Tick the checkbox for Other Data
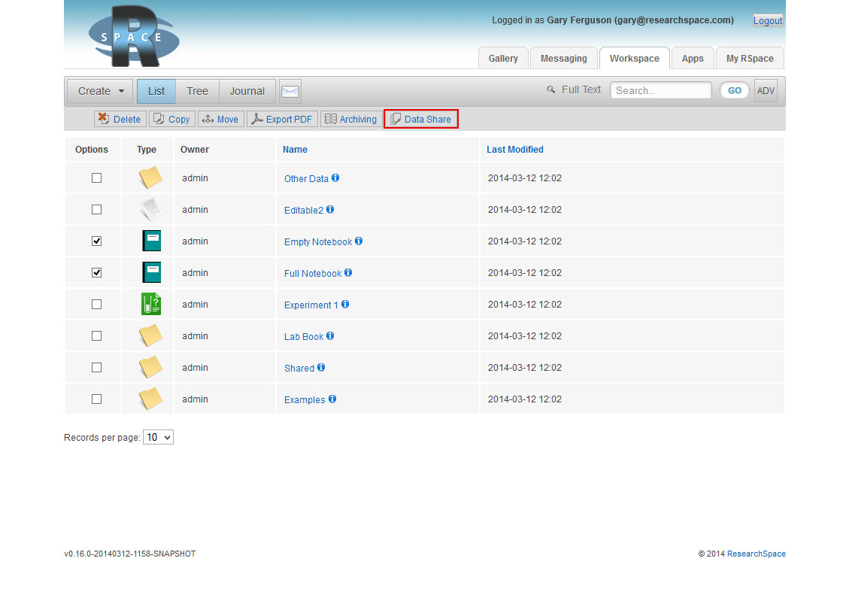 [x=96, y=178]
